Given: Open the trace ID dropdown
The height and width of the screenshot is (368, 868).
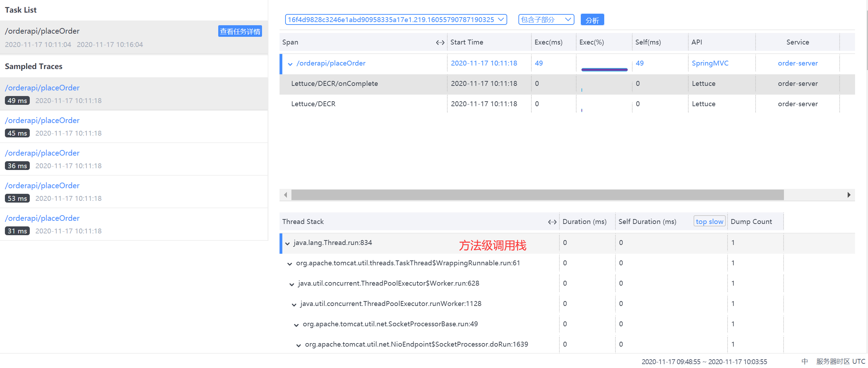Looking at the screenshot, I should pyautogui.click(x=396, y=20).
